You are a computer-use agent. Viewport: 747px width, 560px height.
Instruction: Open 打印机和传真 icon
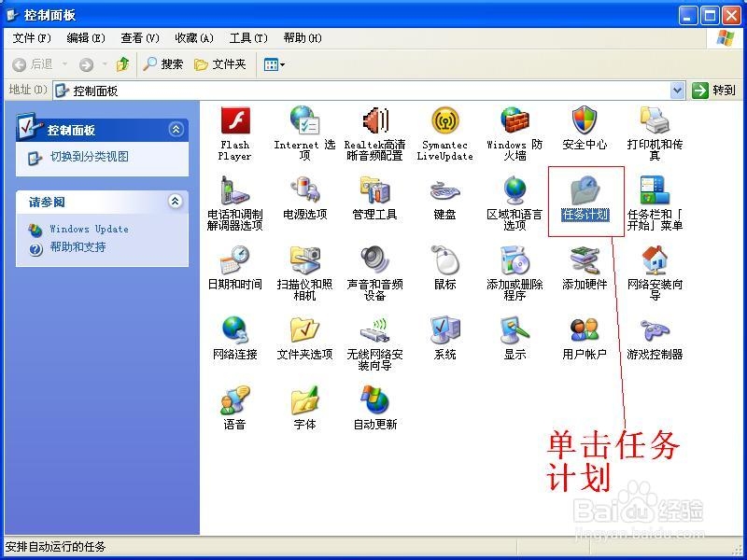pos(655,121)
